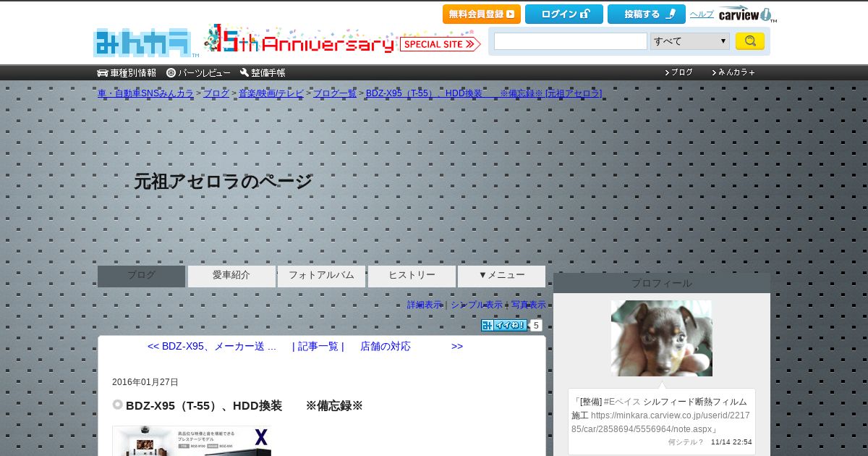Open the すべて search category dropdown
The height and width of the screenshot is (456, 868).
click(690, 41)
